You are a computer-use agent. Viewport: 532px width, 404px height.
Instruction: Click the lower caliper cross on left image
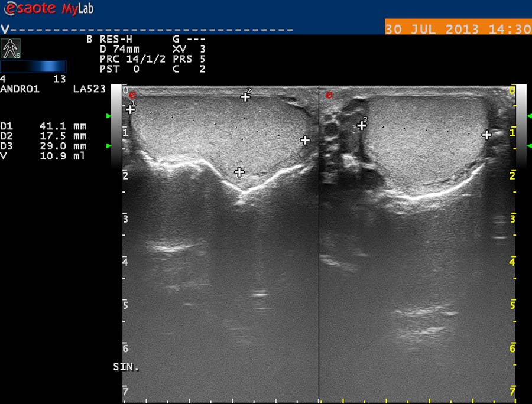239,172
